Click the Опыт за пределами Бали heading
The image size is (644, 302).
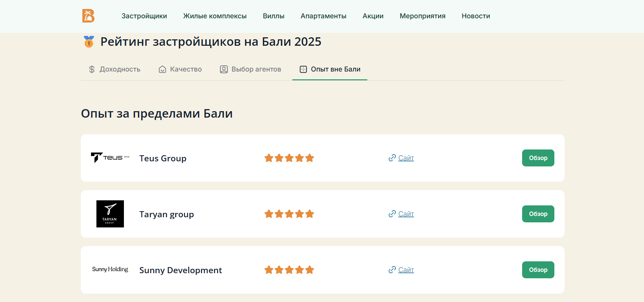[157, 114]
